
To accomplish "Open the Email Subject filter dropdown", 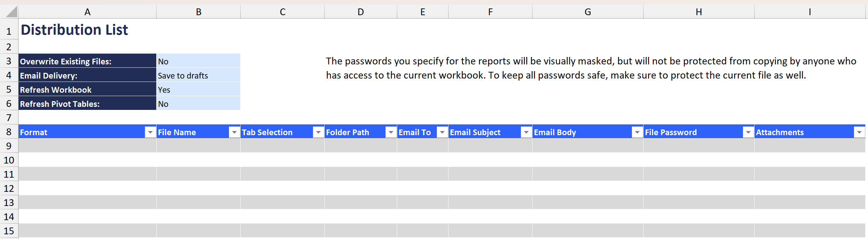I will click(526, 132).
